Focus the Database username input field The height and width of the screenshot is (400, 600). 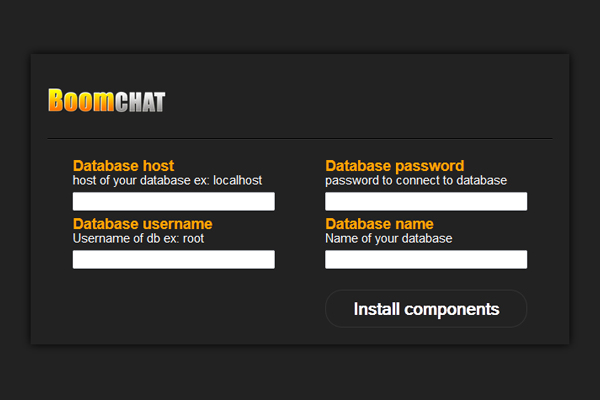[x=174, y=260]
